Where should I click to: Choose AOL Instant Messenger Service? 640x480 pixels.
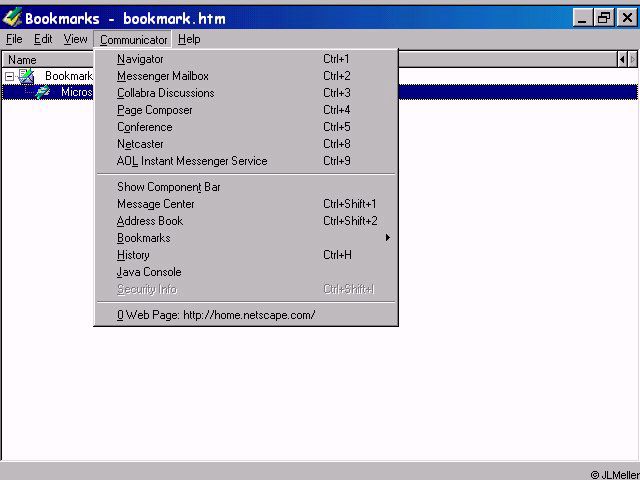click(246, 161)
